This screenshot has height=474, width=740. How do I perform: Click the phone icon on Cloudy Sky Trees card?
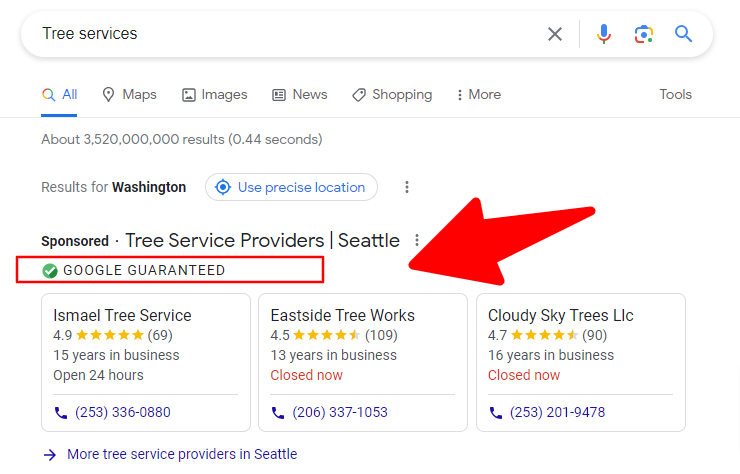click(x=496, y=413)
